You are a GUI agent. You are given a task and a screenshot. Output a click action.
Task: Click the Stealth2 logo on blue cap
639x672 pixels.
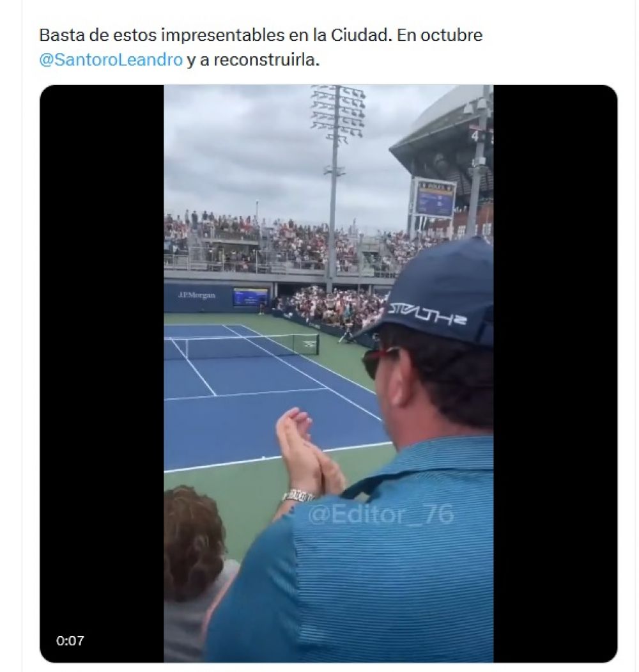(x=427, y=315)
